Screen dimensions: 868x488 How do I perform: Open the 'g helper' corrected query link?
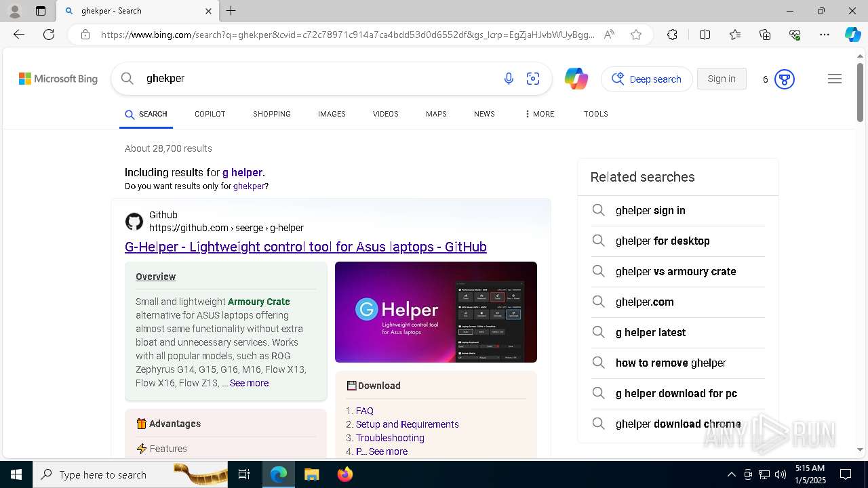pyautogui.click(x=242, y=172)
